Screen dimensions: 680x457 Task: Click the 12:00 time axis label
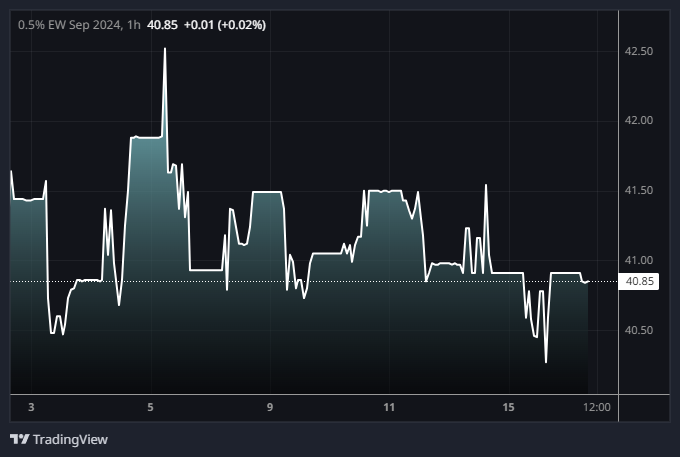point(596,407)
